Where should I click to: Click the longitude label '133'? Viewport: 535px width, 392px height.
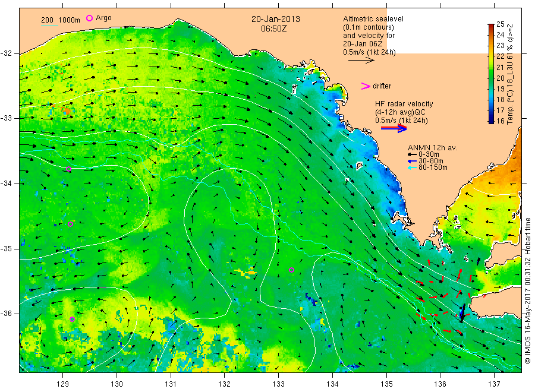[278, 384]
